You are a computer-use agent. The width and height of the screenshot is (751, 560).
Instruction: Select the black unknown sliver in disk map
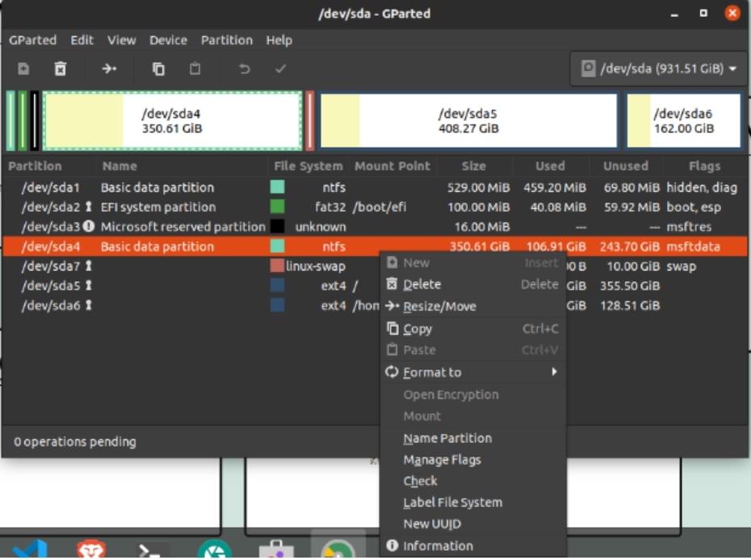[35, 120]
